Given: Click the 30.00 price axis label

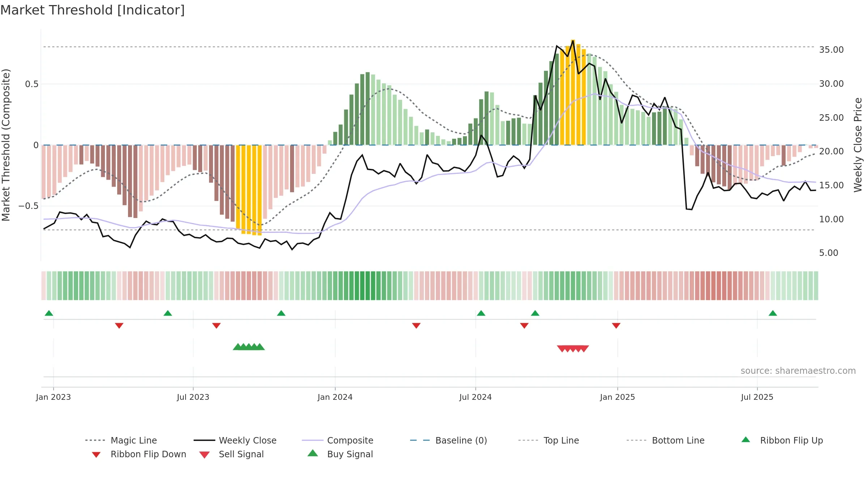Looking at the screenshot, I should pos(831,84).
